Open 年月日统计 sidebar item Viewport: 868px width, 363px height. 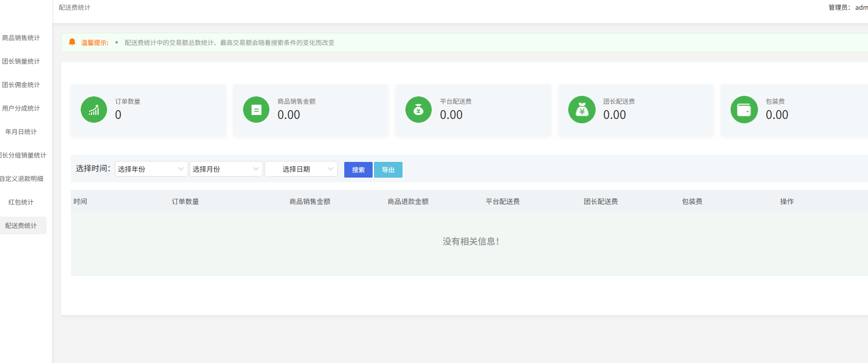(21, 132)
